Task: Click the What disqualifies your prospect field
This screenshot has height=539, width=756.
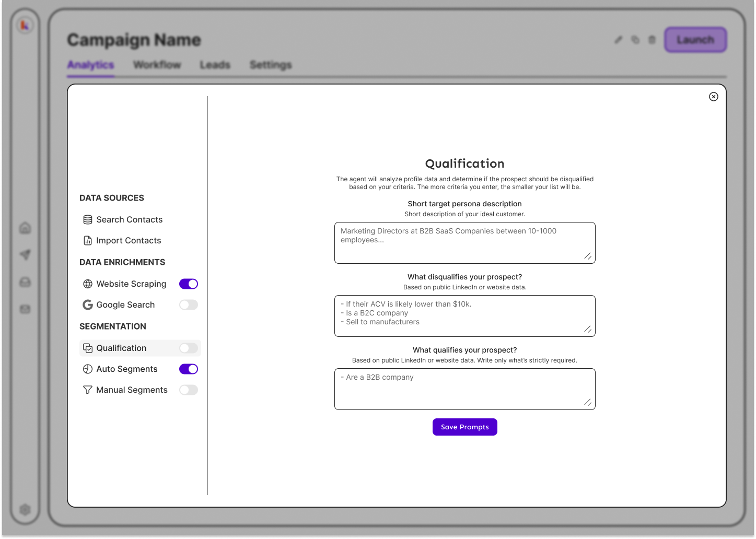Action: coord(465,317)
